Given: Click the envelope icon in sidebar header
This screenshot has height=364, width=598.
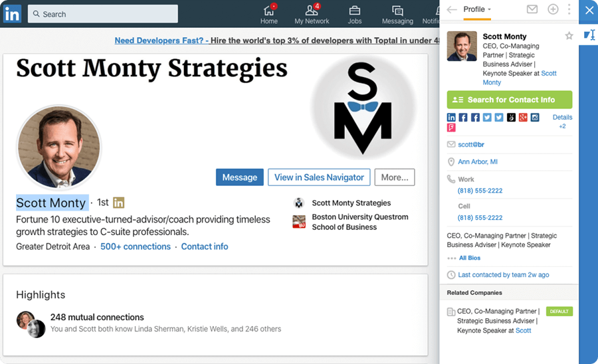Looking at the screenshot, I should (x=532, y=9).
